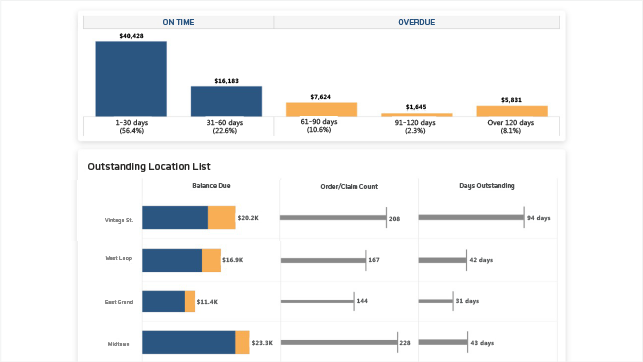
Task: Click blue segment of the $11.4K bar
Action: 164,301
